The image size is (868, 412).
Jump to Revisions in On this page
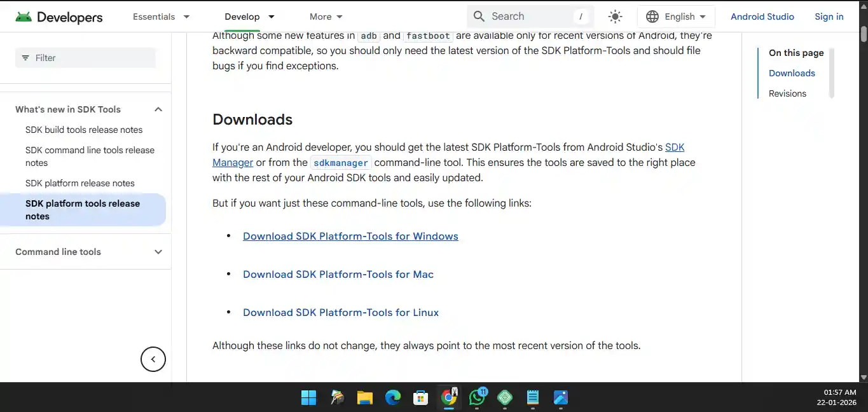pos(787,93)
